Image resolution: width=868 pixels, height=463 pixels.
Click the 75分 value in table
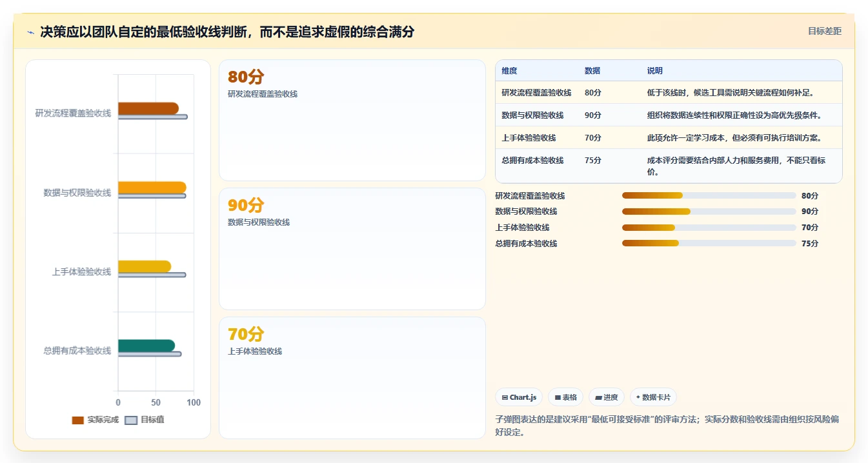point(593,161)
